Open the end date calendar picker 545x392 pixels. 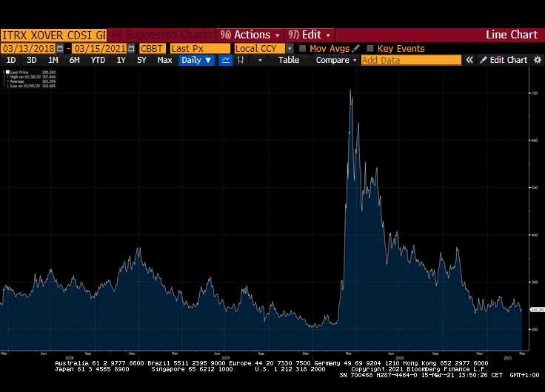(x=131, y=48)
